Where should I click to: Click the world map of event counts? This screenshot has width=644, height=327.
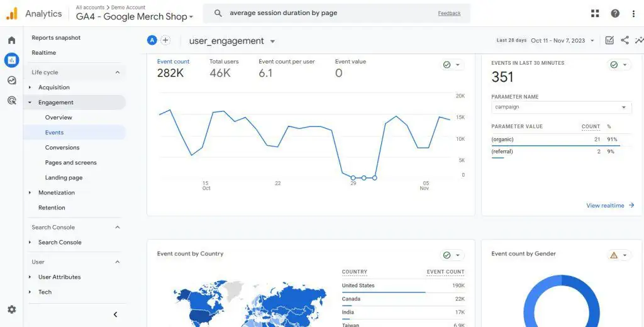coord(250,303)
